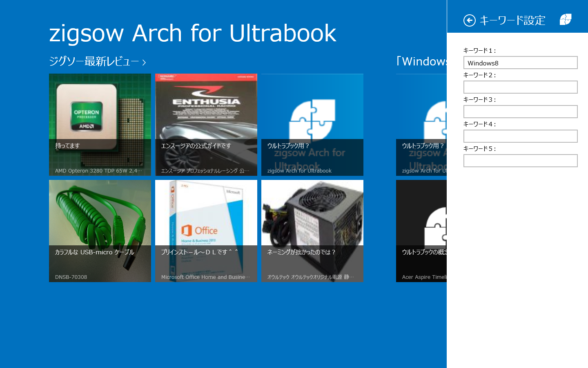This screenshot has height=368, width=588.
Task: Expand ジグソー最新レビュー using its chevron arrow
Action: (x=144, y=62)
